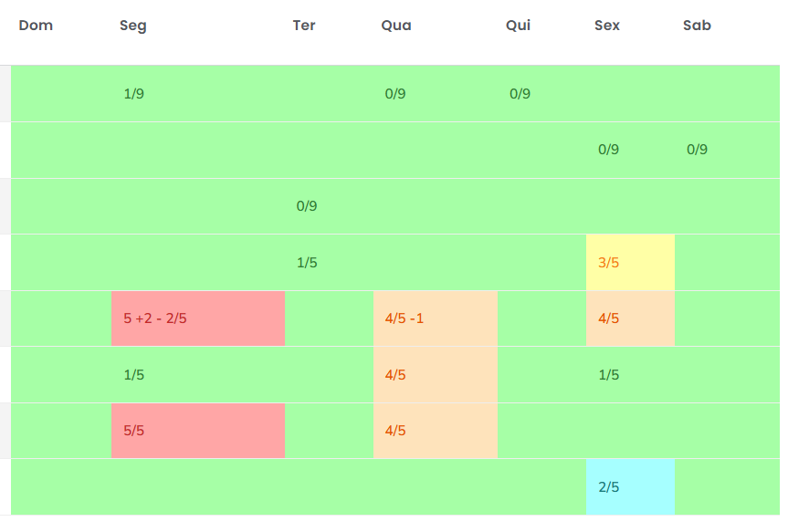Select the green 1/5 cell under Sex
This screenshot has height=532, width=788.
point(609,375)
